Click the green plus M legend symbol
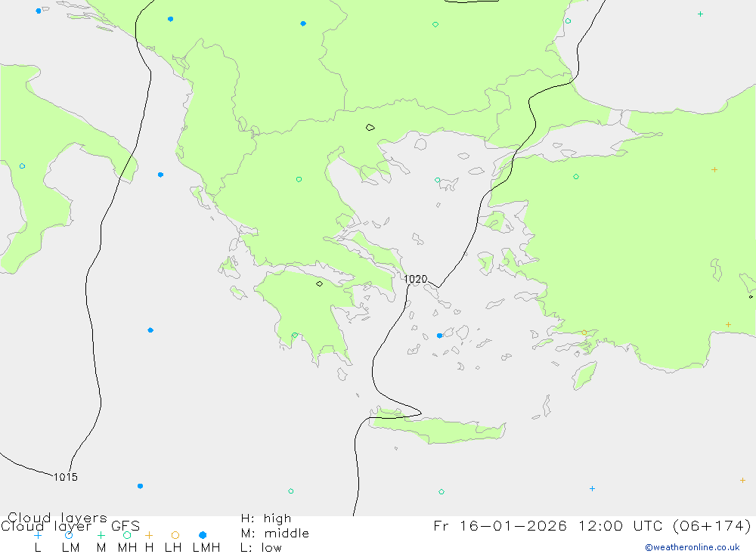Screen dimensions: 756x554 click(101, 535)
